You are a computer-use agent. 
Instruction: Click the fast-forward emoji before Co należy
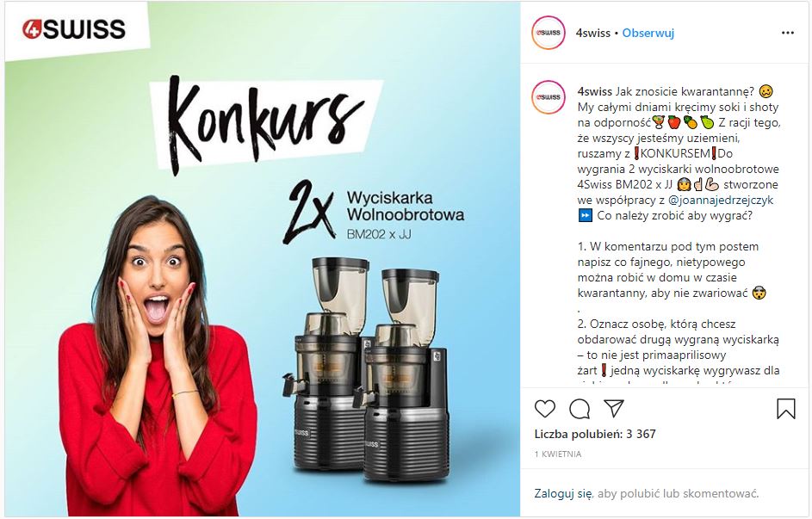click(585, 216)
